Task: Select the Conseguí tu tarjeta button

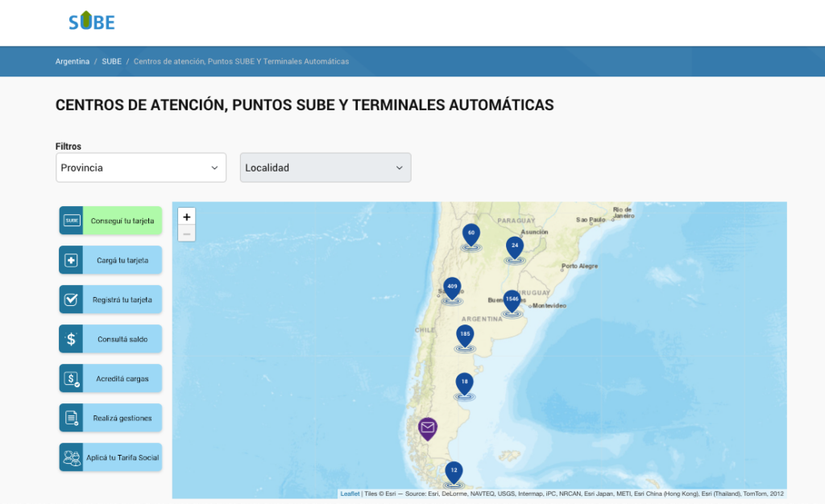Action: pos(110,221)
